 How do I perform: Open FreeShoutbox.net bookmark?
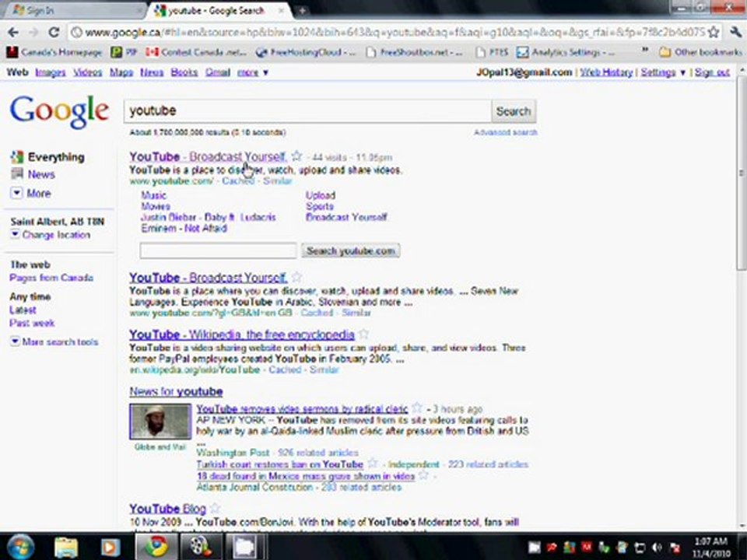point(415,52)
